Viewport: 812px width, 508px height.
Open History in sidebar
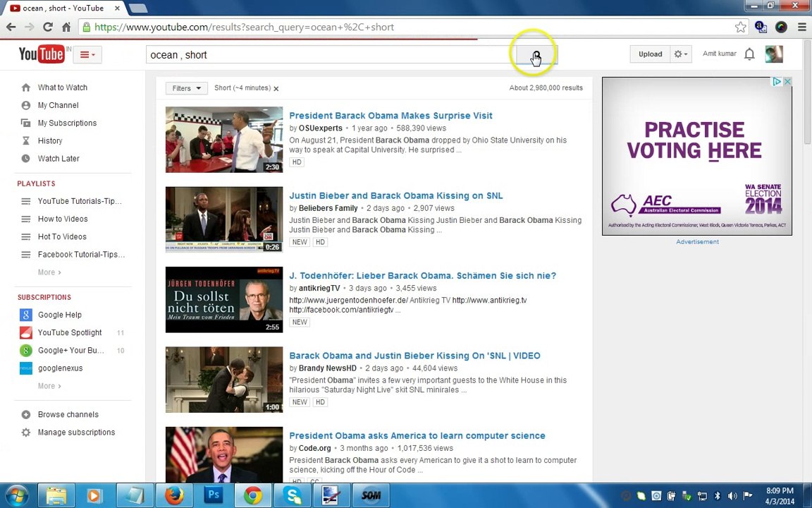click(50, 140)
